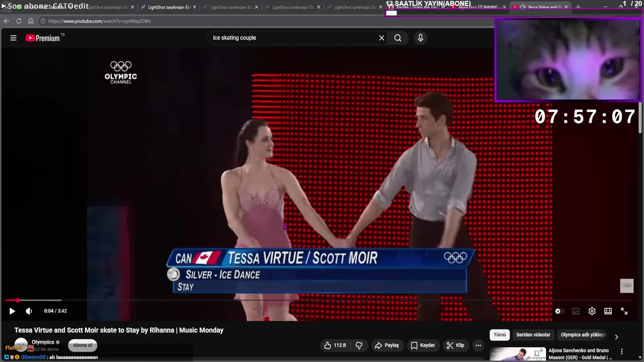
Task: Open player settings gear
Action: point(592,311)
